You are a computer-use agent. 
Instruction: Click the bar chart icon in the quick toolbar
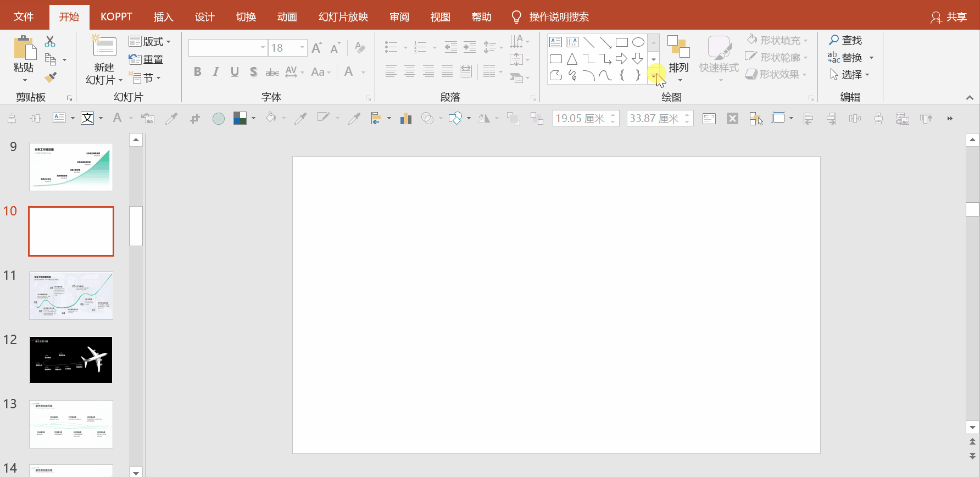(x=406, y=118)
